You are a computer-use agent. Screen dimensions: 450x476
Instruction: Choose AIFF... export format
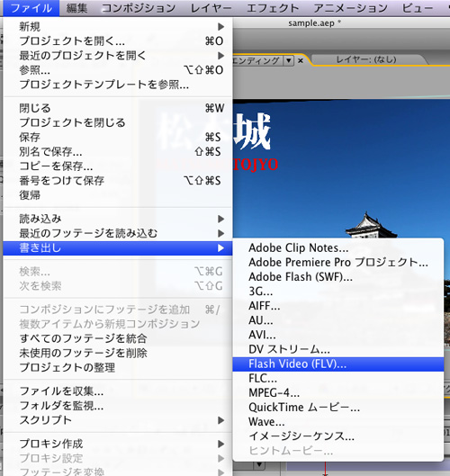point(338,306)
